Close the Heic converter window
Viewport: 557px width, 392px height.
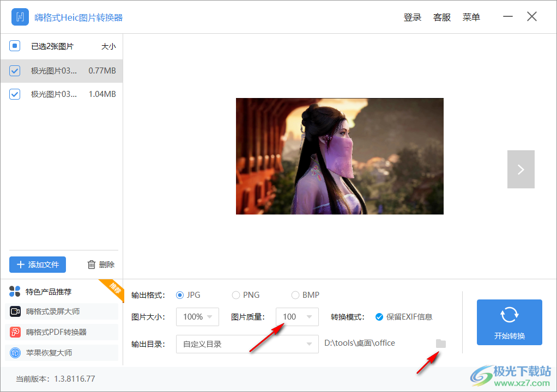pyautogui.click(x=532, y=16)
